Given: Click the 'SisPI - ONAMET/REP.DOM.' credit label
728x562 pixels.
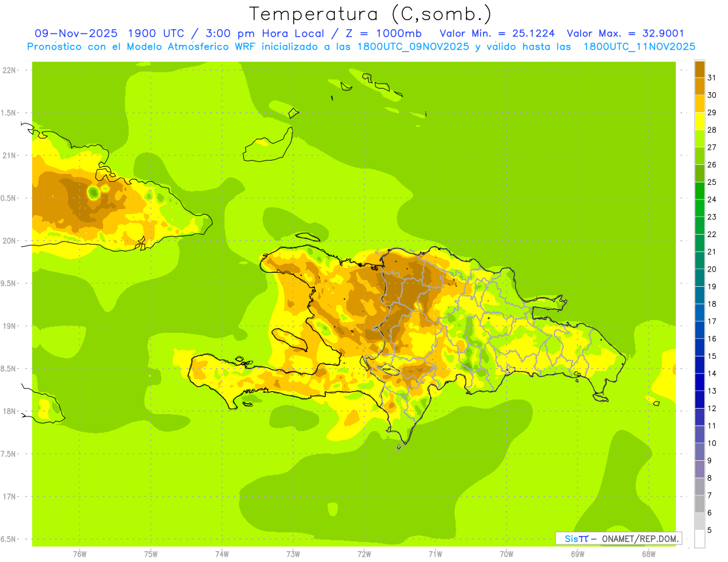Looking at the screenshot, I should 619,538.
